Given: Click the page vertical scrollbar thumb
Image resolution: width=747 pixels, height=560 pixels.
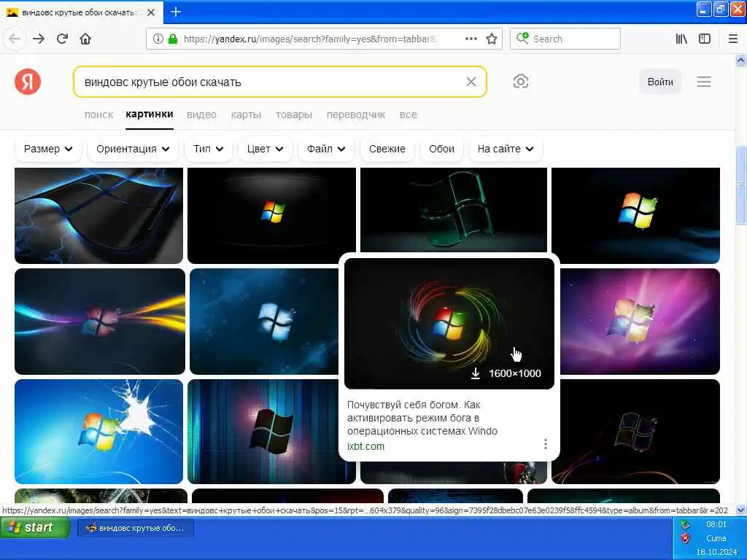Looking at the screenshot, I should click(741, 184).
